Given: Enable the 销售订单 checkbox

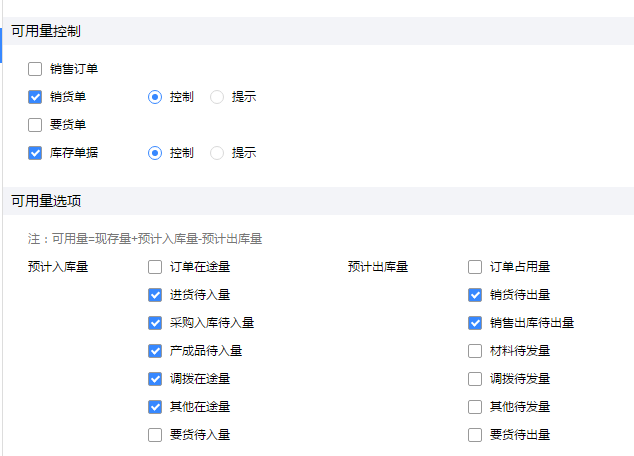Looking at the screenshot, I should point(35,69).
